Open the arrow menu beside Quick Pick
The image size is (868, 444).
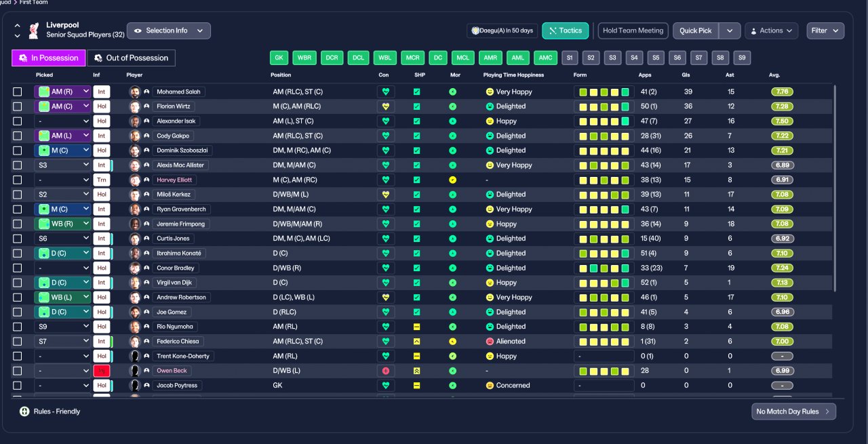730,31
